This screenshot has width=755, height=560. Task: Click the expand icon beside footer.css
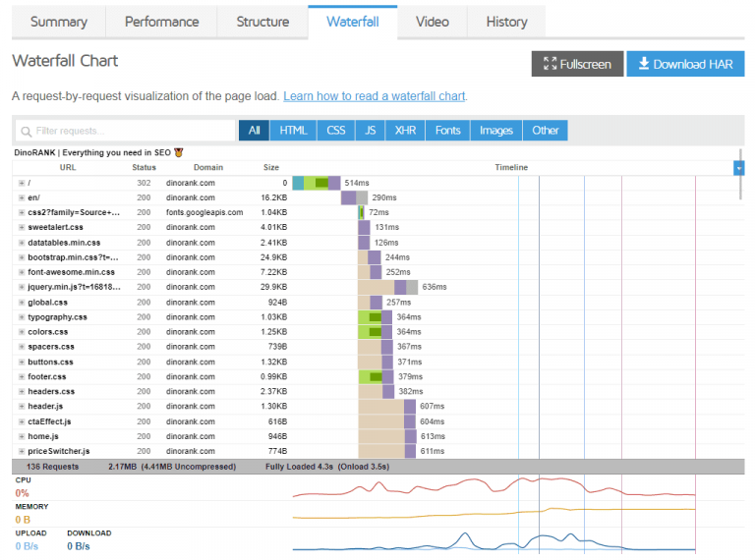(22, 376)
